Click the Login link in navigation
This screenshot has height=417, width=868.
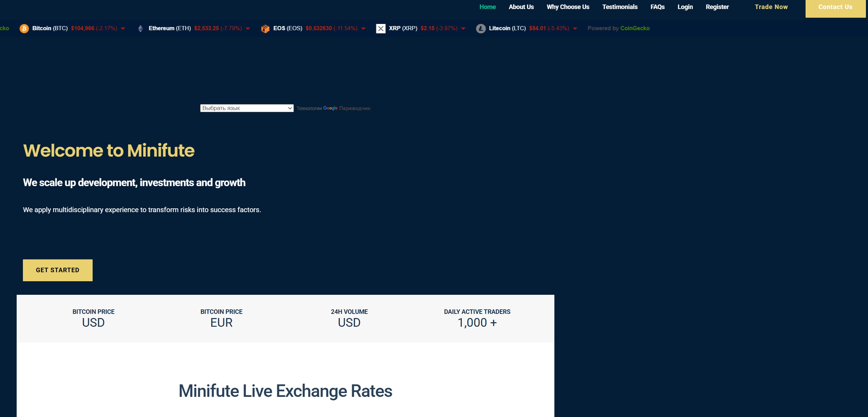685,7
